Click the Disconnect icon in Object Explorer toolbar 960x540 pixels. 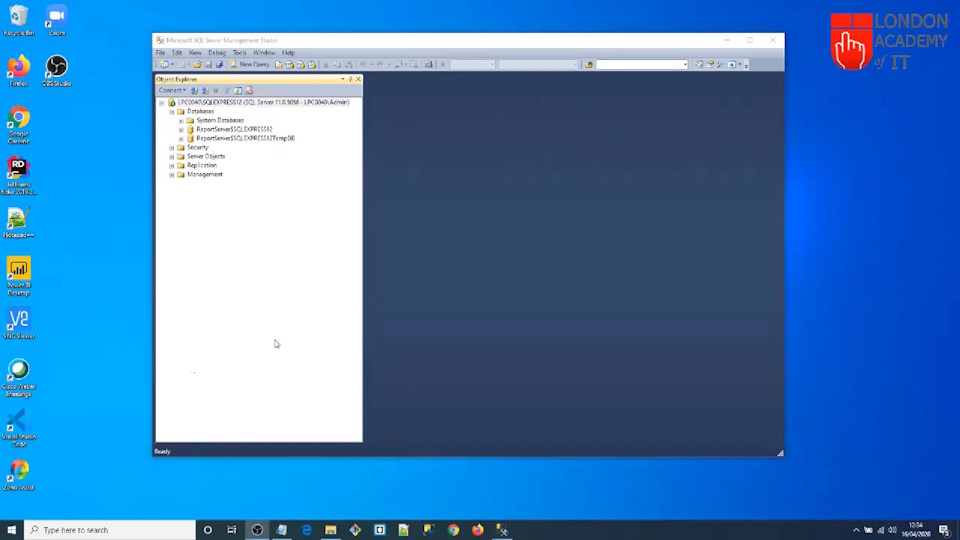[205, 91]
